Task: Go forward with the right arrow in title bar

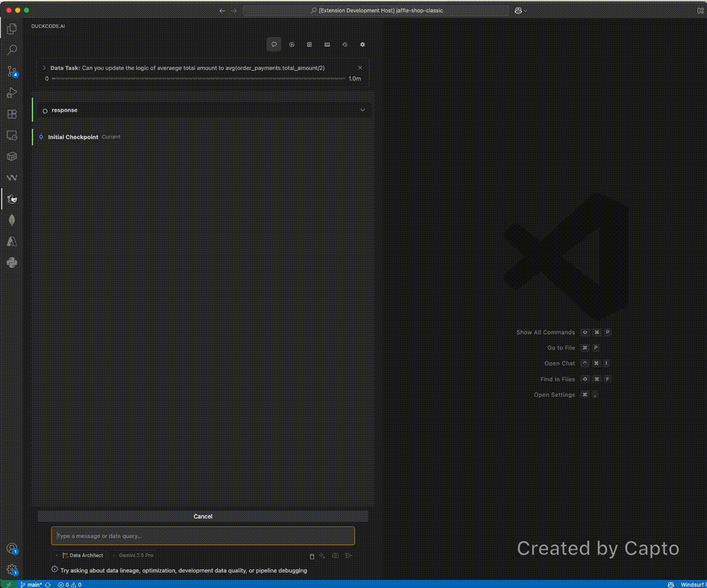Action: (x=234, y=11)
